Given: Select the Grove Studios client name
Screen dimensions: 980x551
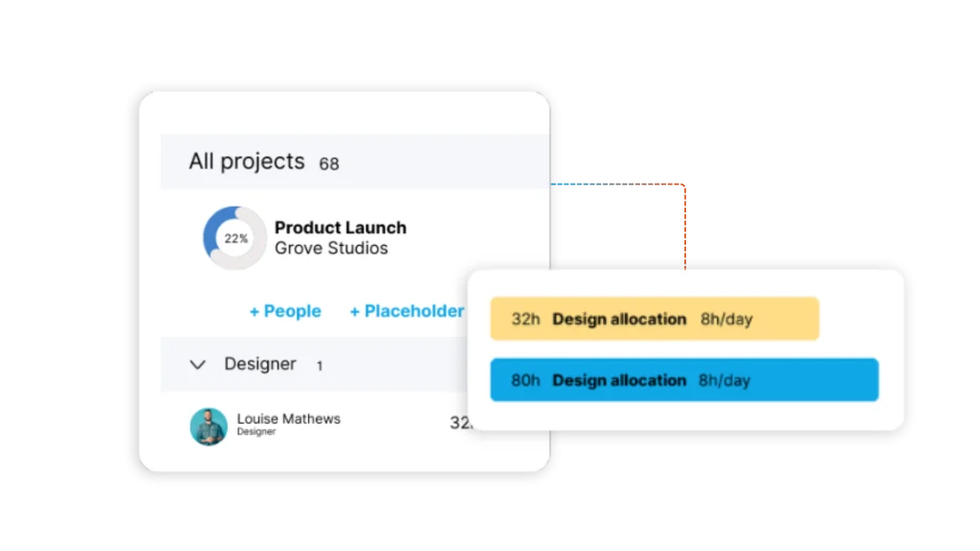Looking at the screenshot, I should click(x=331, y=249).
